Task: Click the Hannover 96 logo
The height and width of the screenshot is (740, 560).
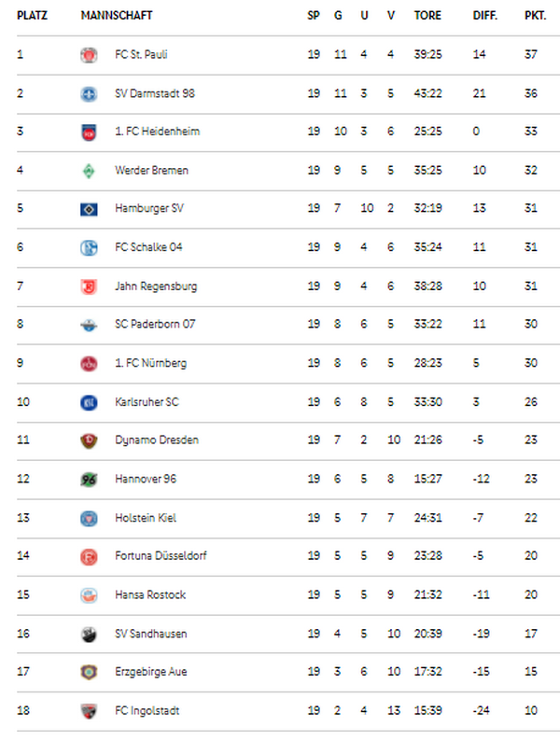Action: [89, 480]
